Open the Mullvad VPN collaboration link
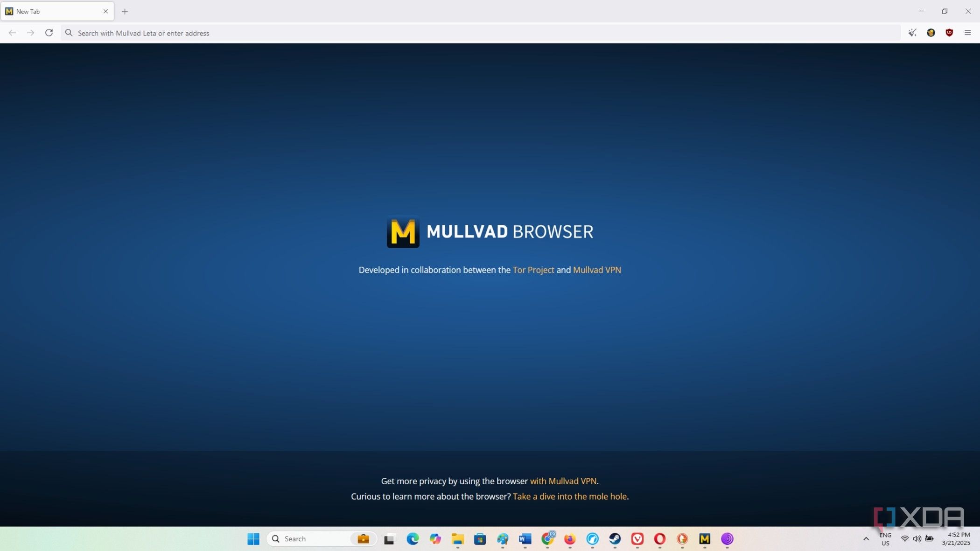 click(597, 270)
